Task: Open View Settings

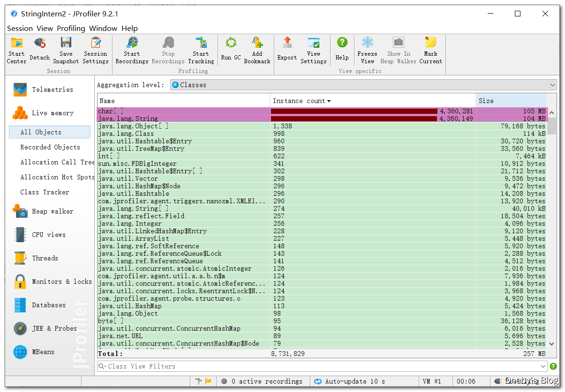Action: [313, 51]
